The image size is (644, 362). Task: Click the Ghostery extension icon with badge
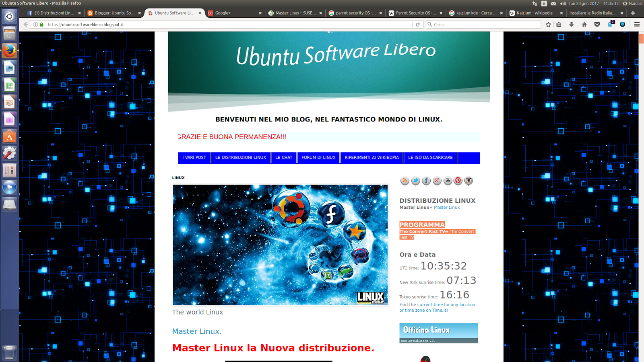pos(611,24)
